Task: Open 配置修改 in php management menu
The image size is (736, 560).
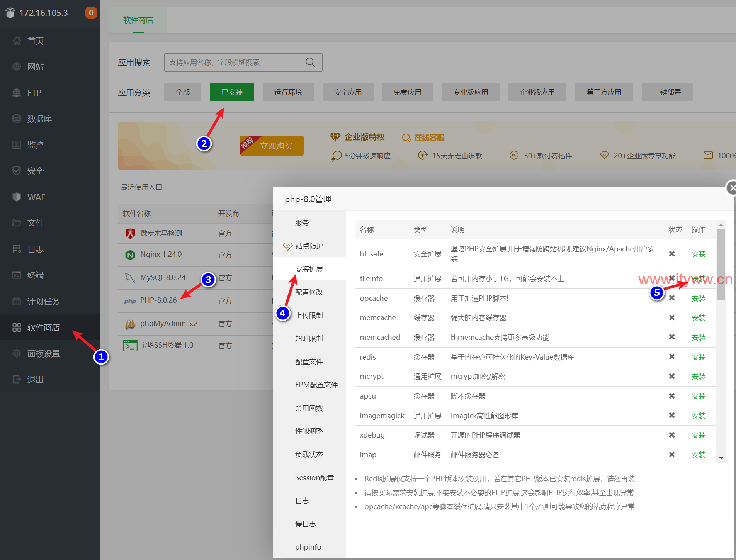Action: pos(309,292)
